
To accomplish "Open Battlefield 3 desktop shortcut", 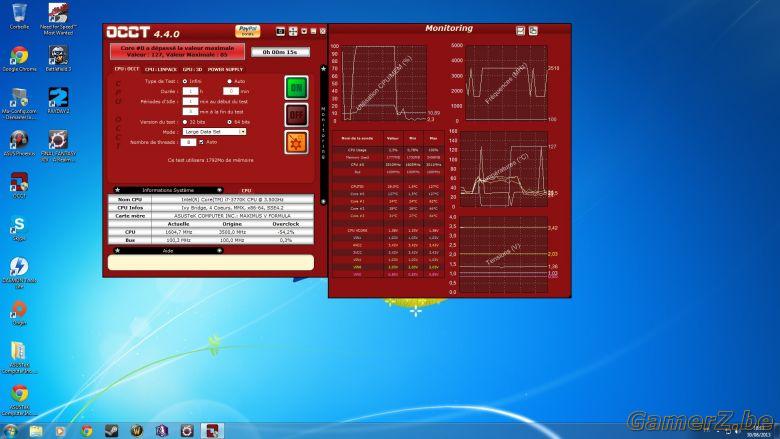I will 58,59.
